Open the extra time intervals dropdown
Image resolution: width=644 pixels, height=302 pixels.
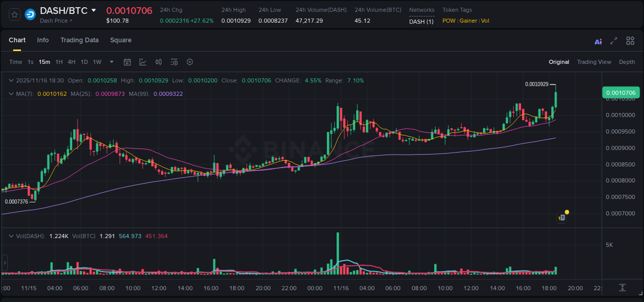click(x=111, y=62)
